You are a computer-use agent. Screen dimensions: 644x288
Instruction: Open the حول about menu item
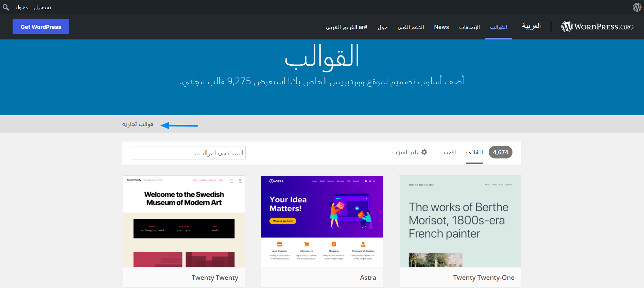(383, 27)
